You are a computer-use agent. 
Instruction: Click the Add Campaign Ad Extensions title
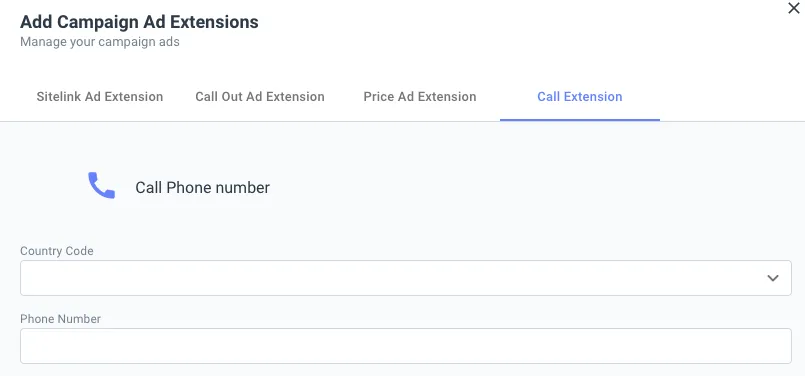tap(139, 22)
